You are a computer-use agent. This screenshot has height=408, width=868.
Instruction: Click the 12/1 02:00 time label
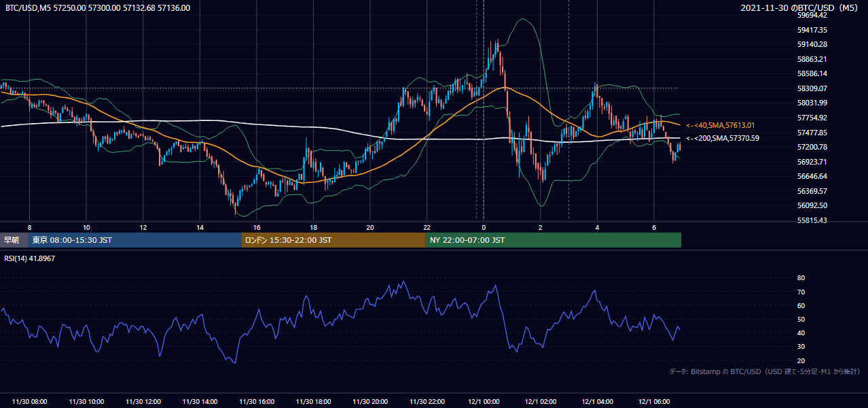coord(541,402)
